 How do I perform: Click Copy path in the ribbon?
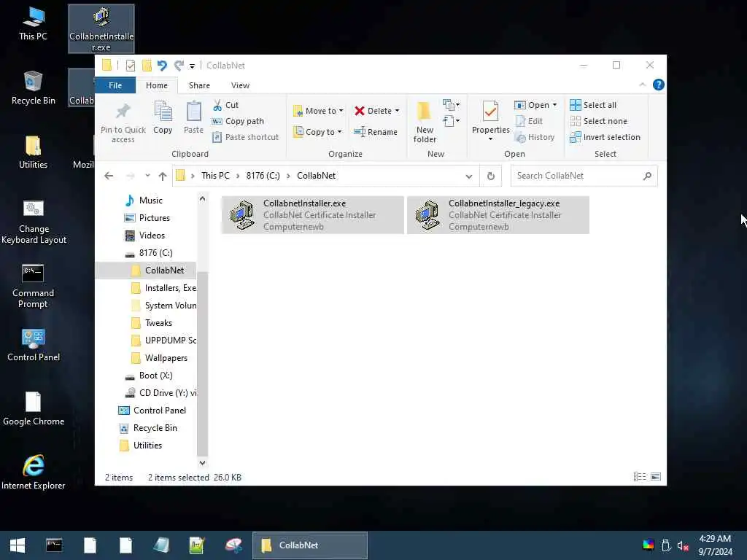click(237, 121)
